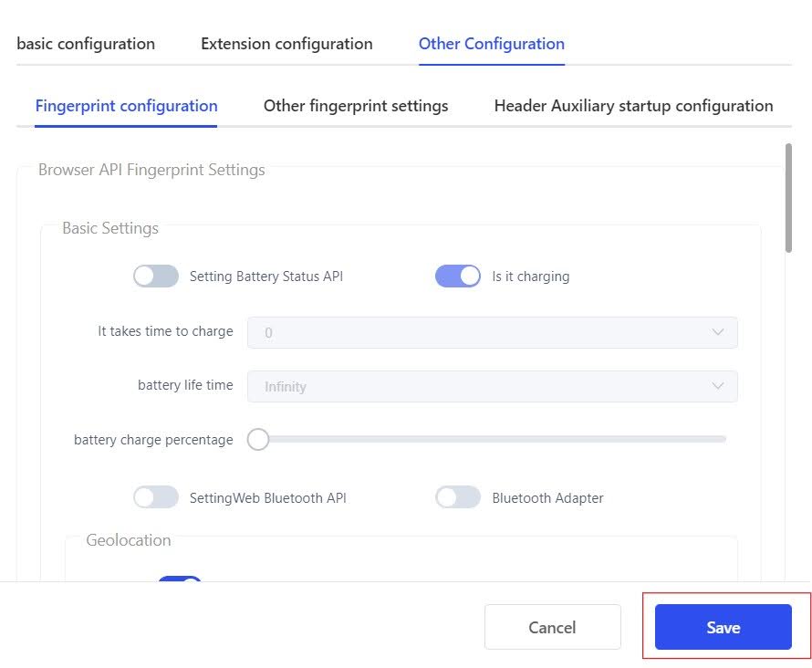Image resolution: width=812 pixels, height=668 pixels.
Task: Turn off the Is it charging toggle
Action: (458, 277)
